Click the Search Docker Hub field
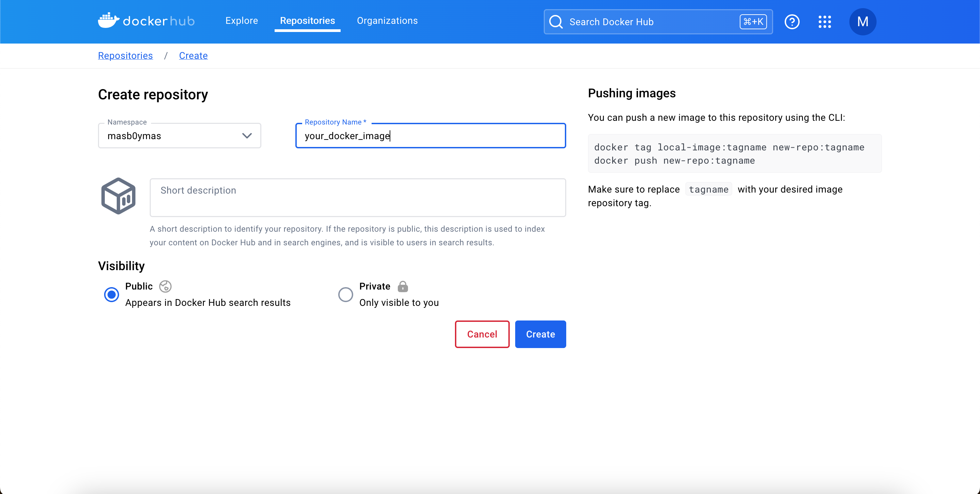 658,22
